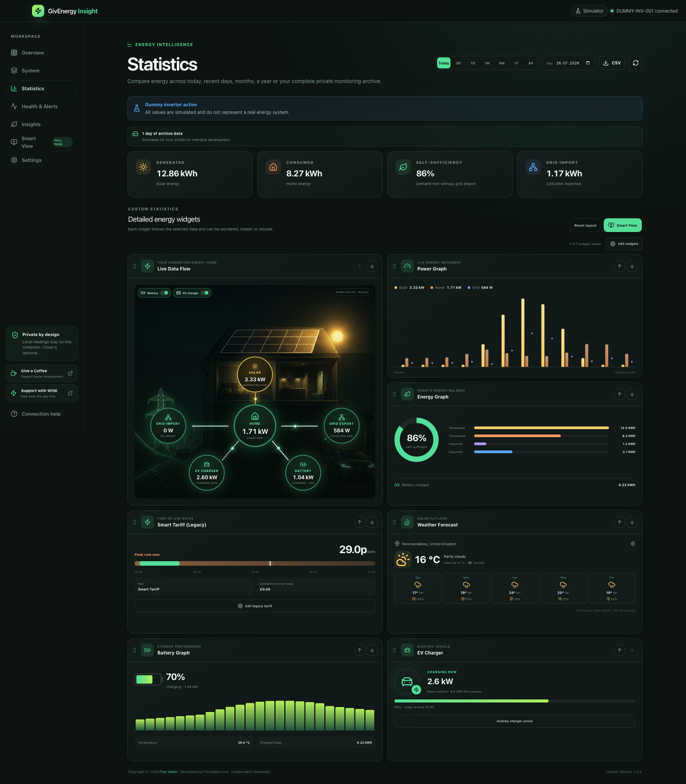Click the Battery node 1.04 kW
Image resolution: width=686 pixels, height=784 pixels.
pyautogui.click(x=303, y=473)
